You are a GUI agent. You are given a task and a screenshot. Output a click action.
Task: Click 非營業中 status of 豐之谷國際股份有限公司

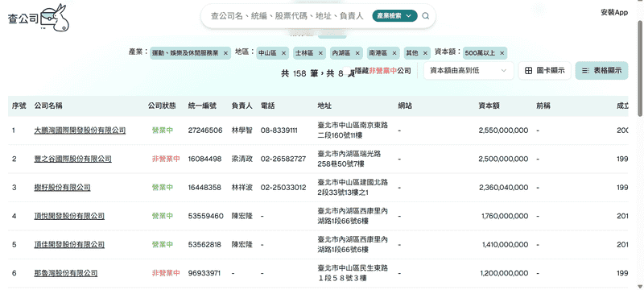click(166, 159)
